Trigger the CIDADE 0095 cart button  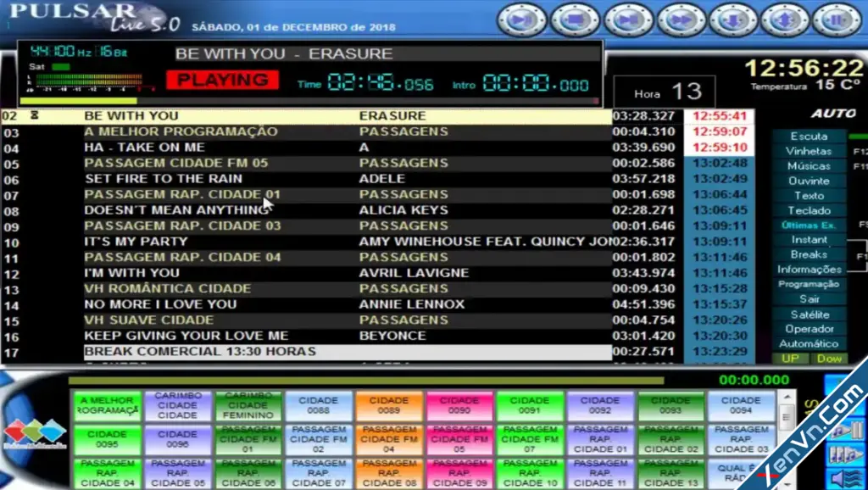point(108,440)
